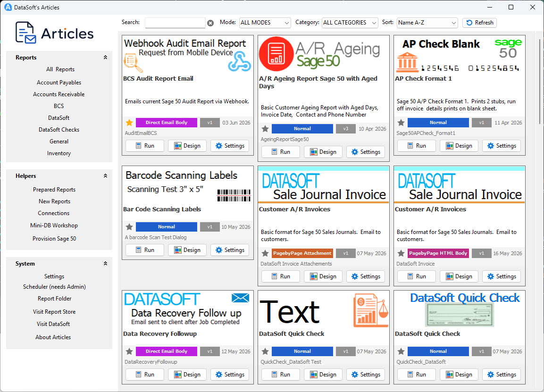Viewport: 544px width, 392px height.
Task: Click the magnifier audit icon on Webhook card
Action: click(x=133, y=63)
